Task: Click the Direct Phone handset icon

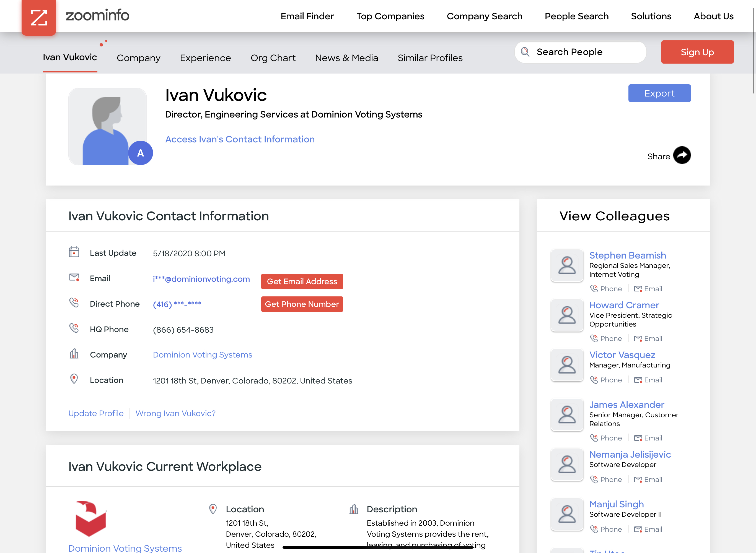Action: click(x=74, y=302)
